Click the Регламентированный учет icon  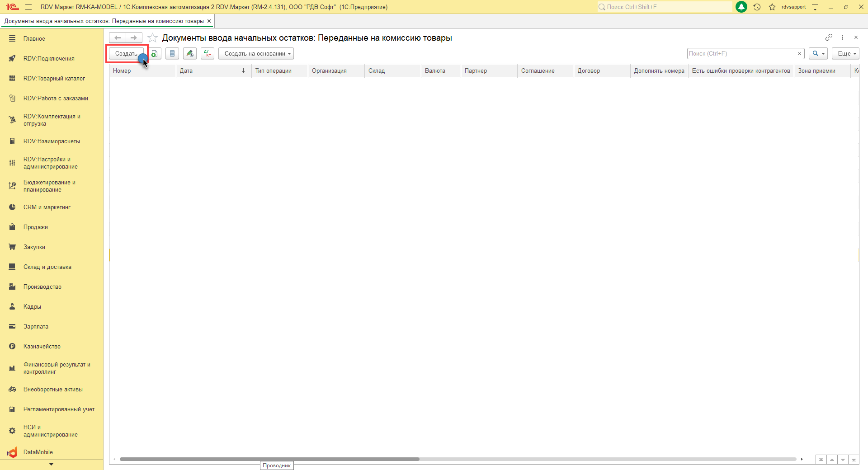(x=12, y=409)
